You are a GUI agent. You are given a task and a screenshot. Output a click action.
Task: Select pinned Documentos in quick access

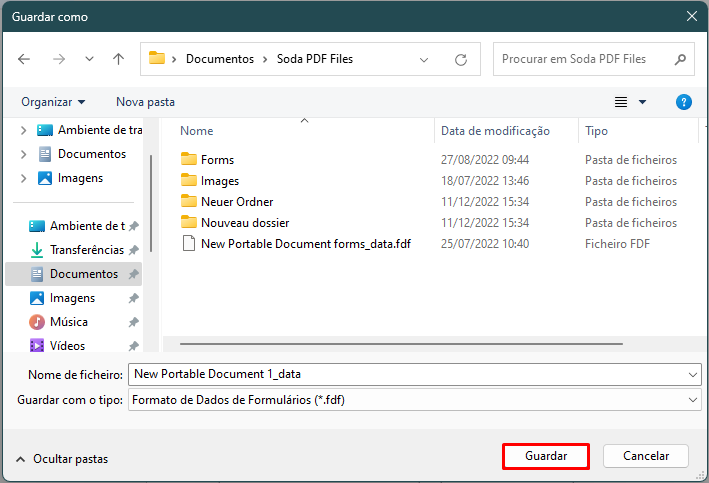click(x=75, y=274)
